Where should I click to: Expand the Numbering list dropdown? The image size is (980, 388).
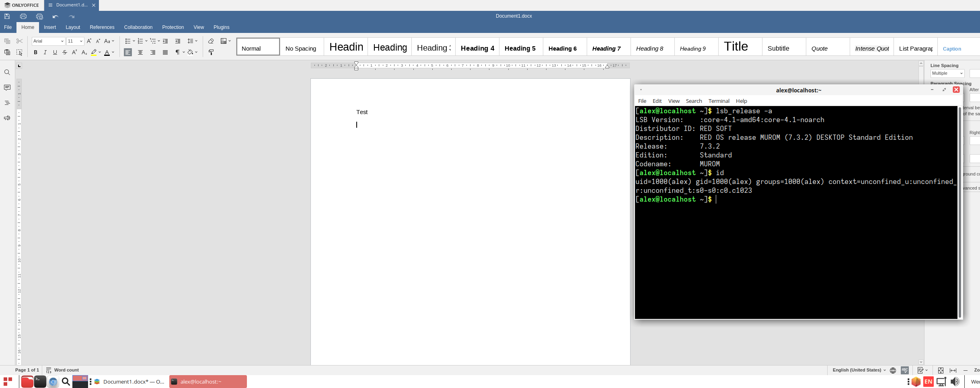(146, 41)
